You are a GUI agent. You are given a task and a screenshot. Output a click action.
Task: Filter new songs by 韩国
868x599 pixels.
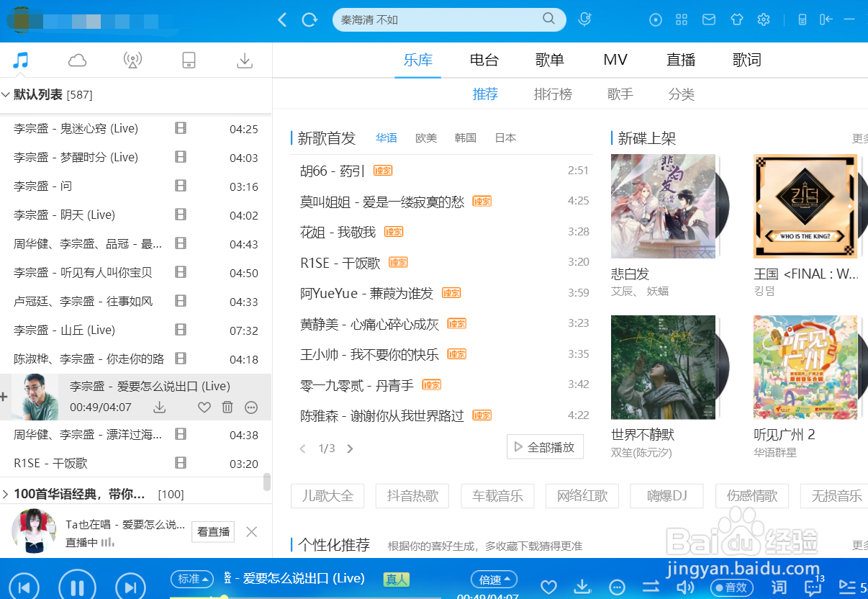[x=466, y=138]
